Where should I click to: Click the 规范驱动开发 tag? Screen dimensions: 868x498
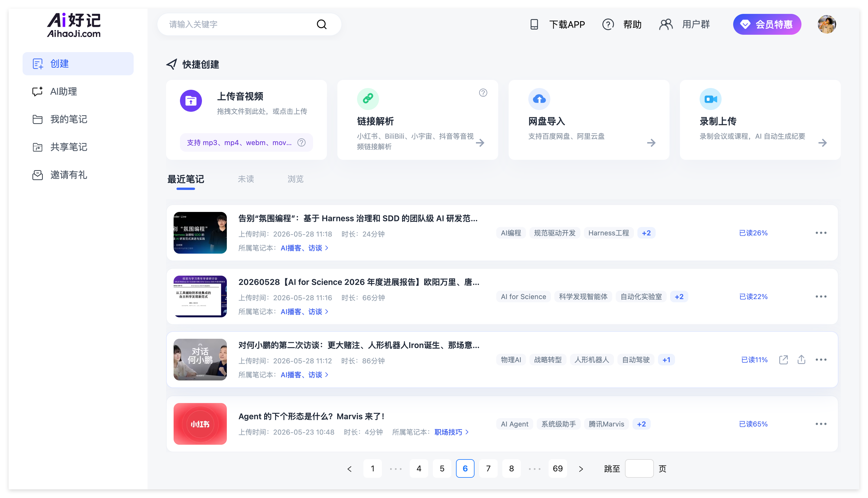tap(554, 233)
